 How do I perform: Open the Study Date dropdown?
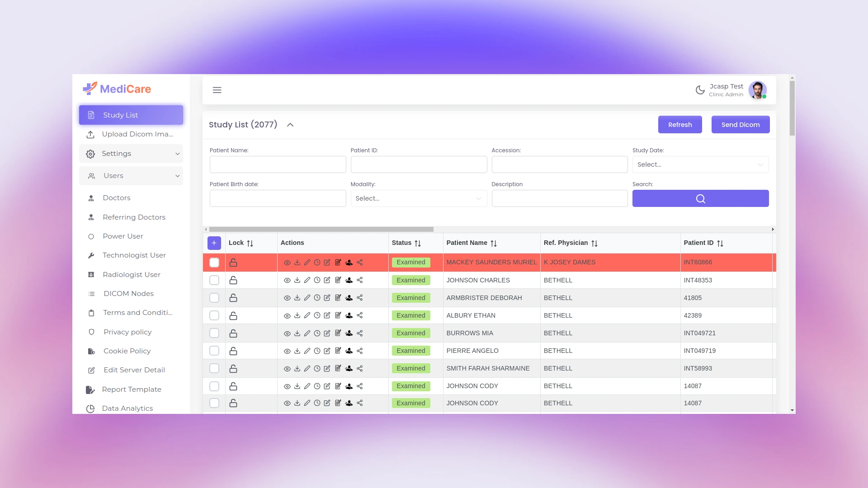pos(700,164)
